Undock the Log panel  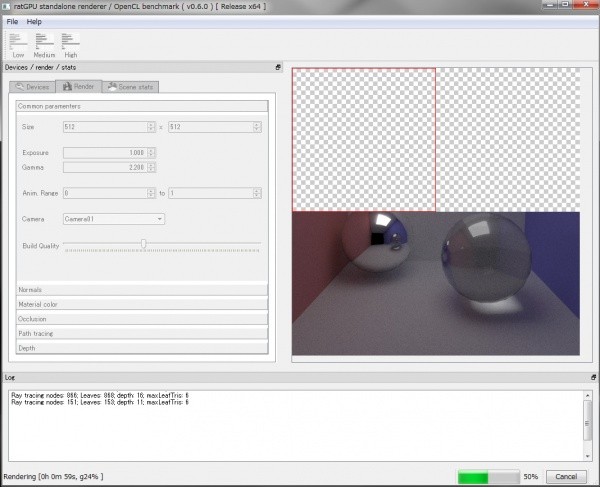(x=593, y=377)
